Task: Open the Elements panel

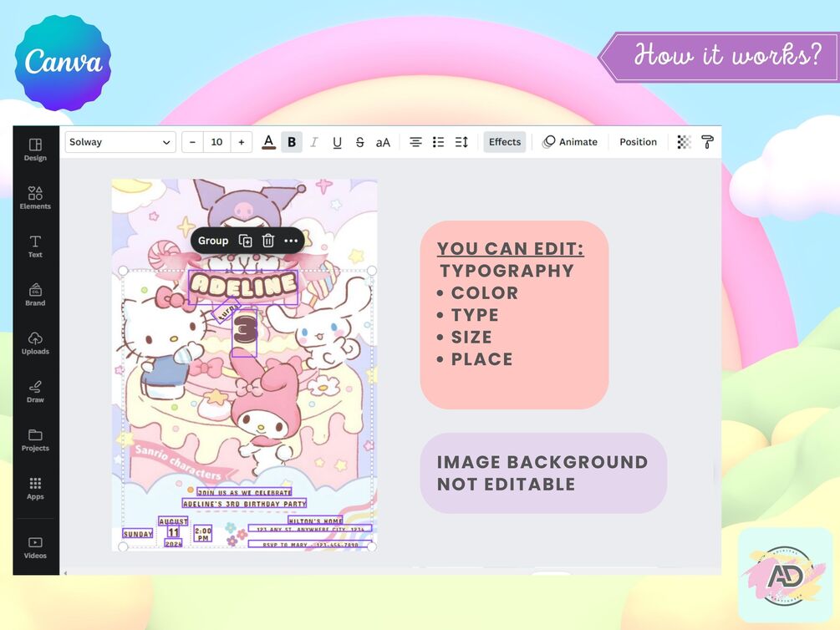Action: click(x=35, y=198)
